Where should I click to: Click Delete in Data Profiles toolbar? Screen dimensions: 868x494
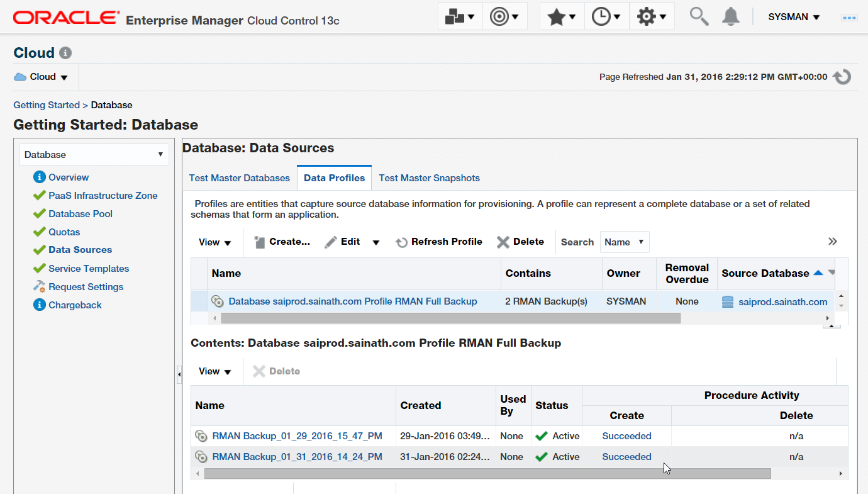[x=521, y=242]
